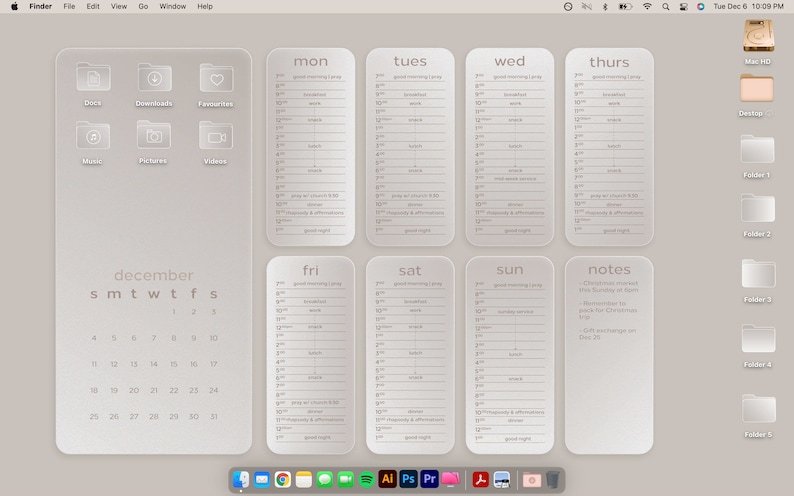The height and width of the screenshot is (496, 794).
Task: Open Control Center from menu bar
Action: [x=684, y=7]
